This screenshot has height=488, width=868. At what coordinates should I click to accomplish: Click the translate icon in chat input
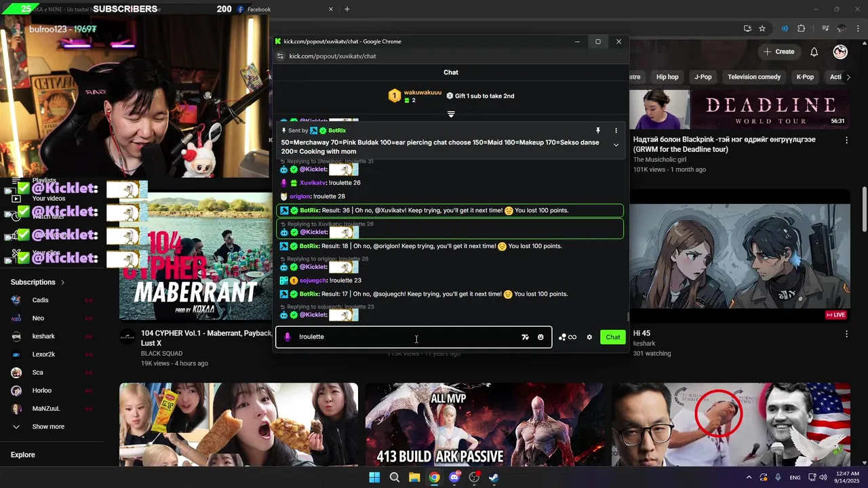point(525,337)
